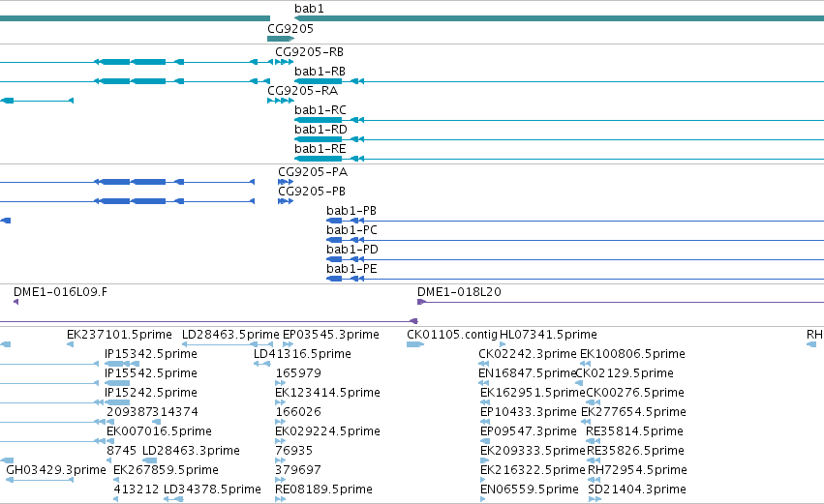This screenshot has width=824, height=504.
Task: Click the LD34378.5prime EST label
Action: coord(212,490)
